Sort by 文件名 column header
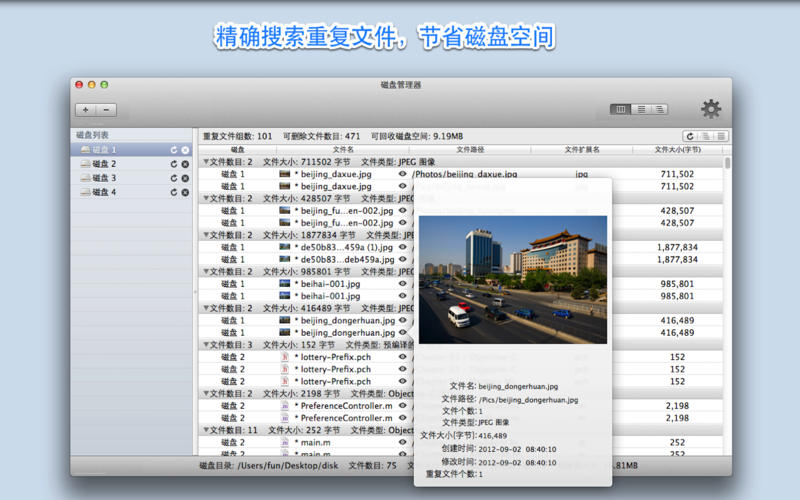The width and height of the screenshot is (800, 500). (x=343, y=149)
